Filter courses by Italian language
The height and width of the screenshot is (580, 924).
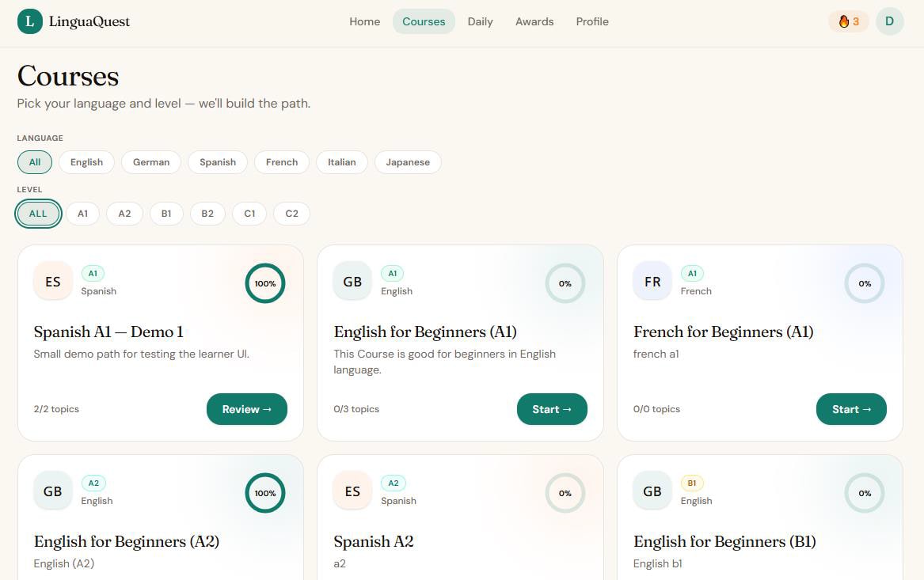pos(342,162)
